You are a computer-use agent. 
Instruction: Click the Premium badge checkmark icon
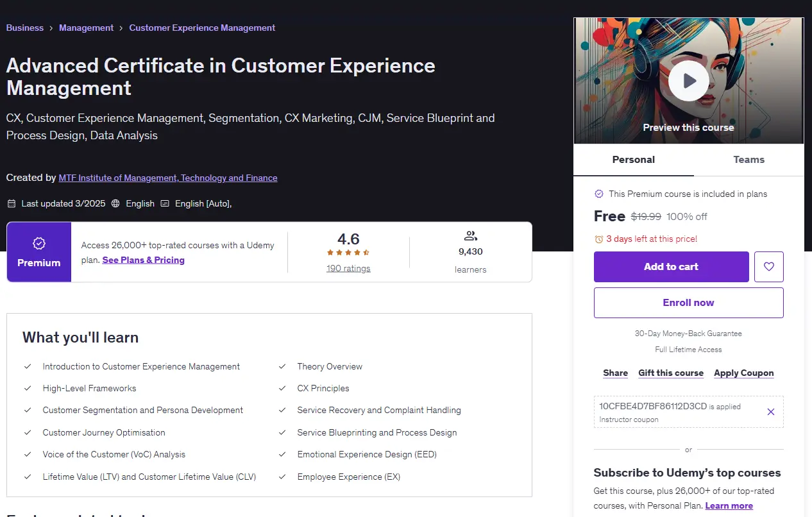tap(38, 243)
